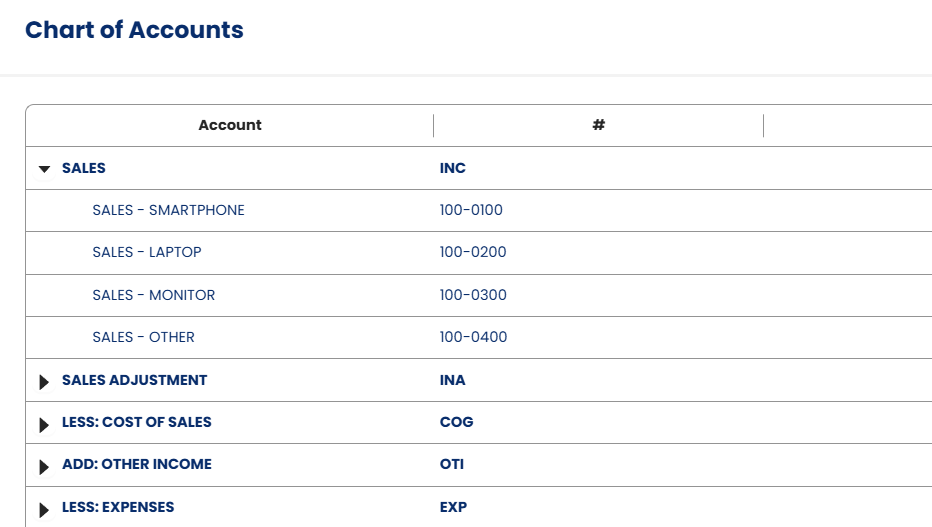Screen dimensions: 932x527
Task: Expand the ADD: OTHER INCOME group
Action: (44, 466)
